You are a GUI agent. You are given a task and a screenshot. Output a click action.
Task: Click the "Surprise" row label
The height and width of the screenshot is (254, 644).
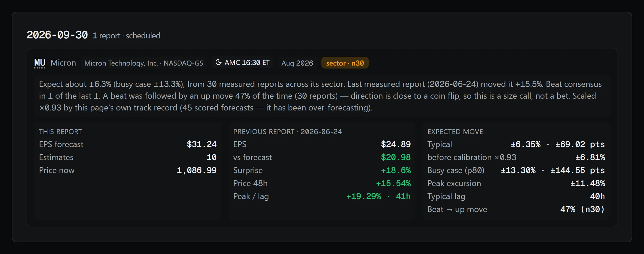coord(248,170)
